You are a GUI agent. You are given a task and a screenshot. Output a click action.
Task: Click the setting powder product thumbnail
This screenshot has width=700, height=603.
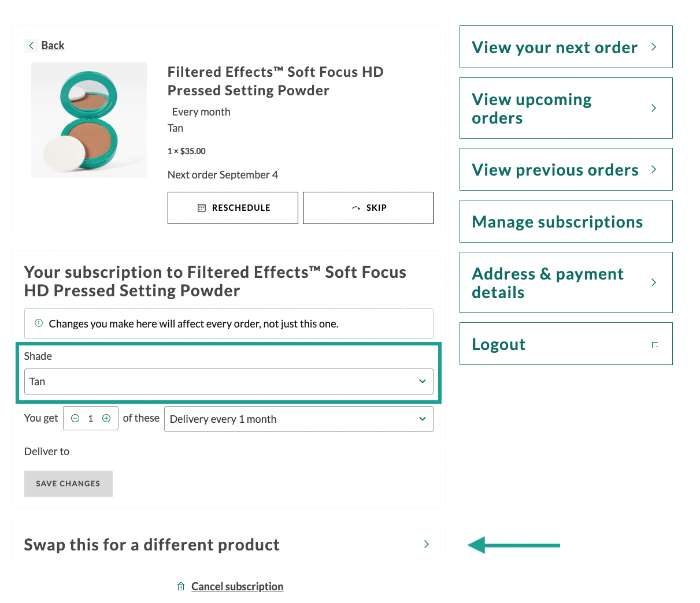[x=89, y=120]
